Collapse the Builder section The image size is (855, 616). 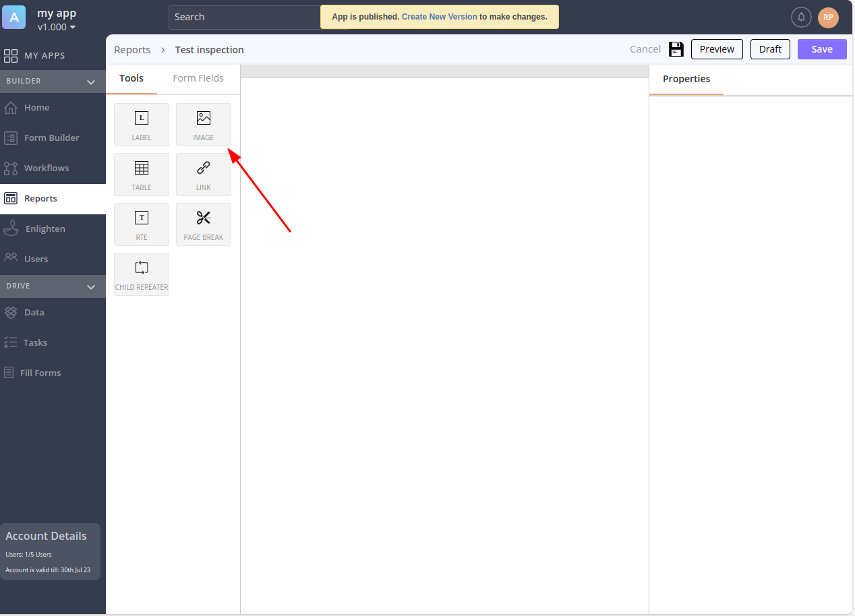click(x=91, y=82)
